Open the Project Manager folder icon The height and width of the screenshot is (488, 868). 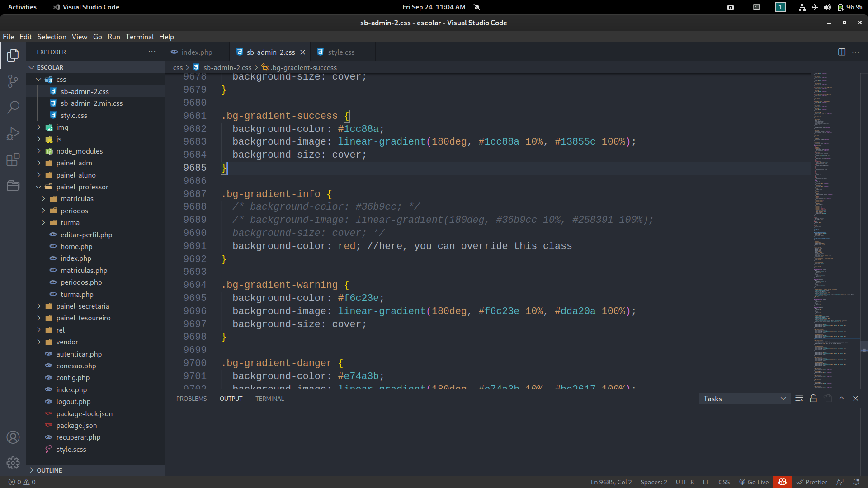click(x=13, y=185)
